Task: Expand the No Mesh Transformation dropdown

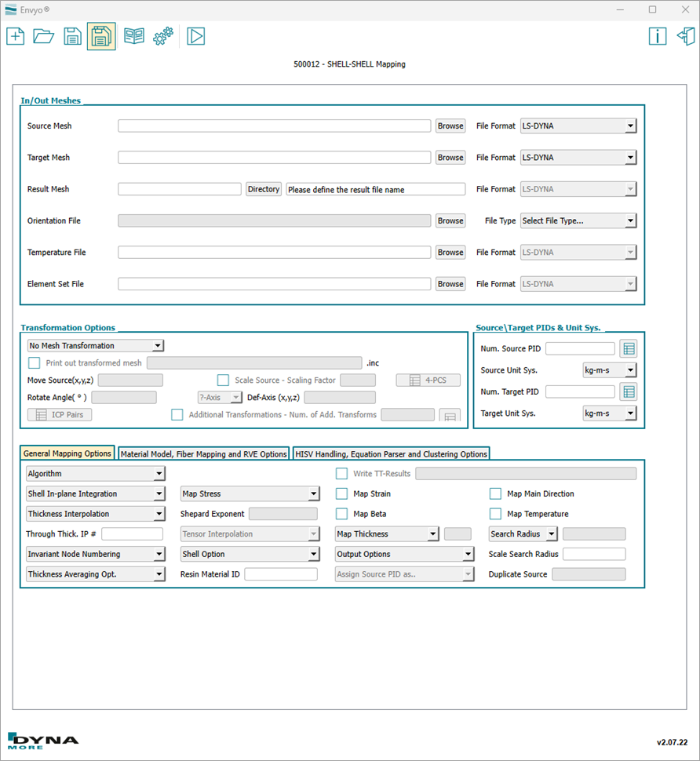Action: point(95,346)
